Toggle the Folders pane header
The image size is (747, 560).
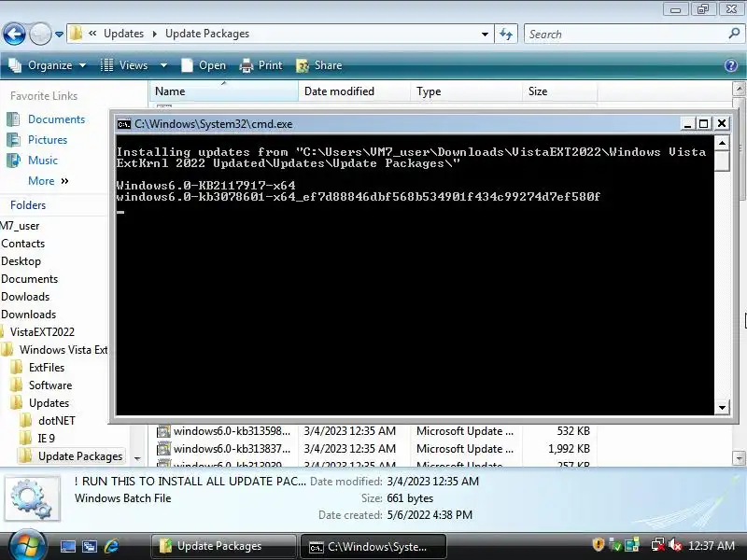[x=28, y=205]
